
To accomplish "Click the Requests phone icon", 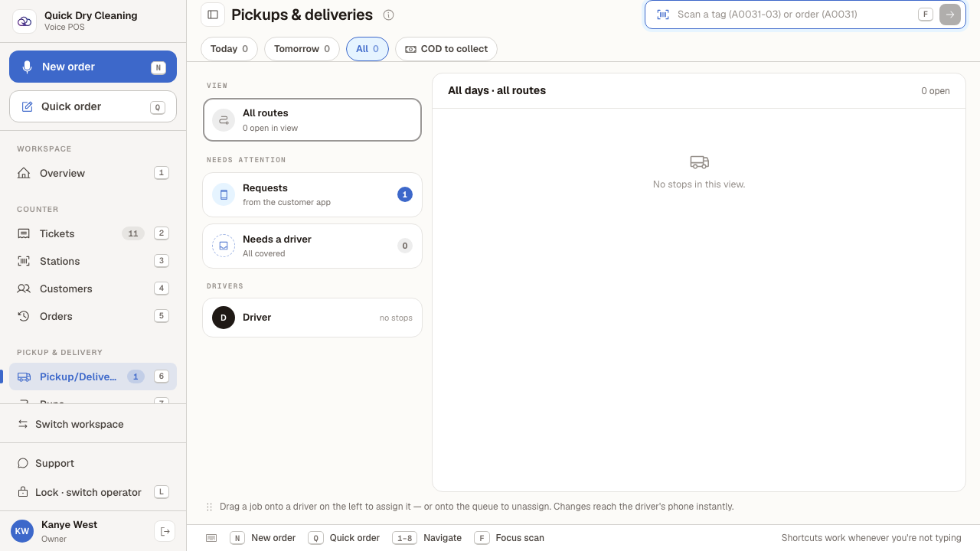I will click(x=224, y=195).
